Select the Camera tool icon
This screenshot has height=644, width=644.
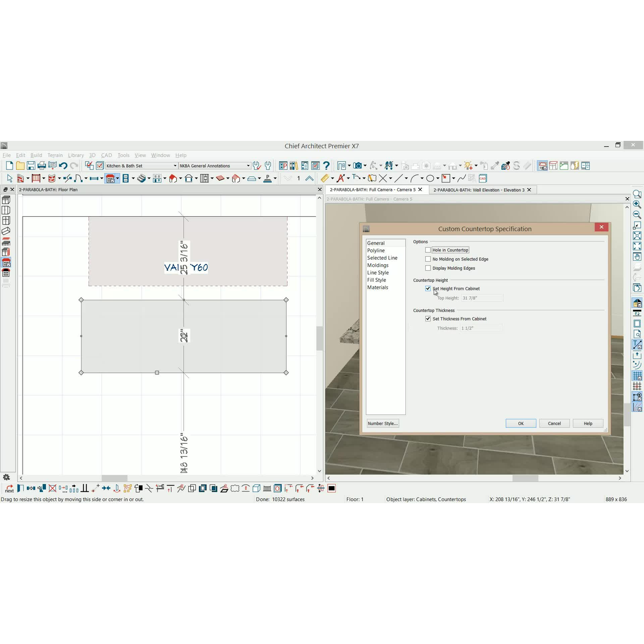357,166
